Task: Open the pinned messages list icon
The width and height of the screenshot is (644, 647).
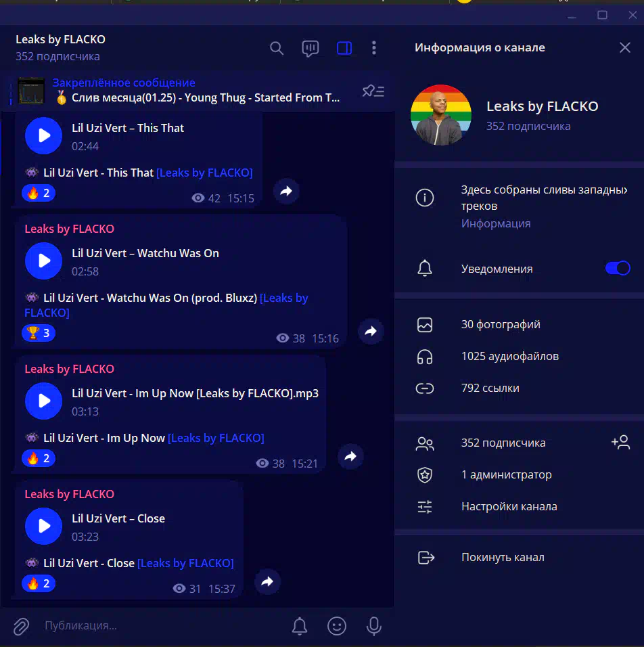Action: pos(373,91)
